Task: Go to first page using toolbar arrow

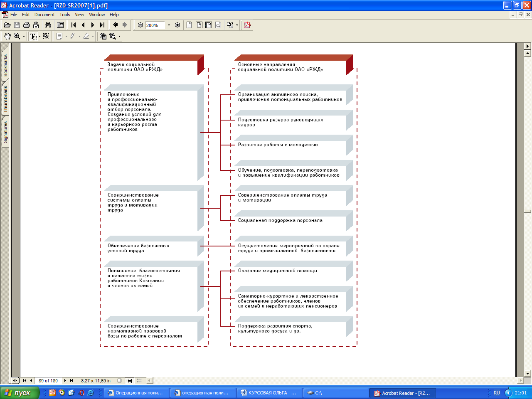Action: (x=74, y=25)
